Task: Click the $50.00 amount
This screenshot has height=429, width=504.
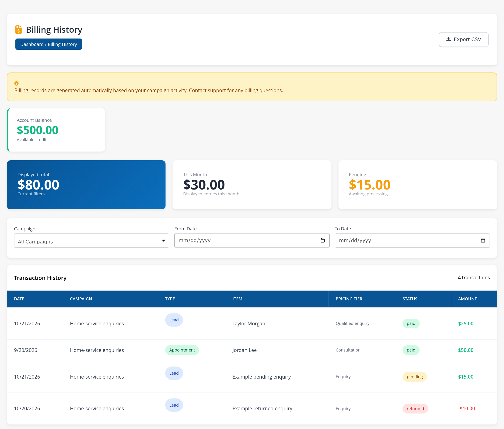Action: 465,350
